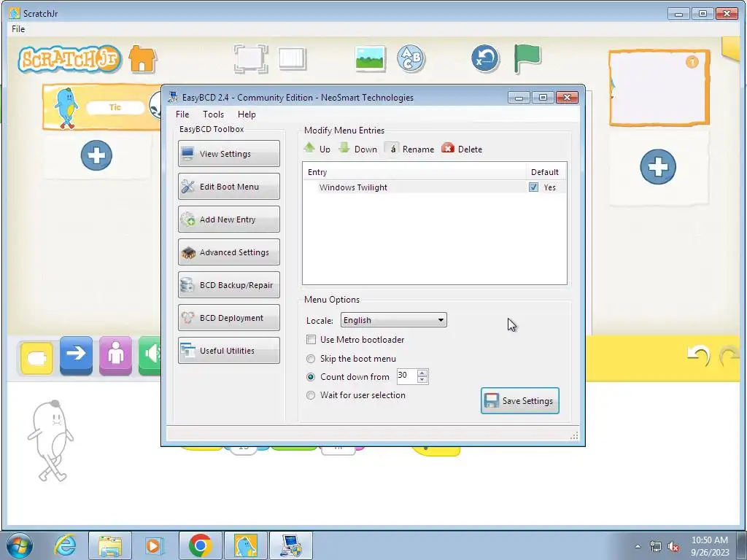The width and height of the screenshot is (747, 560).
Task: Open Advanced Settings in EasyBCD
Action: 228,252
